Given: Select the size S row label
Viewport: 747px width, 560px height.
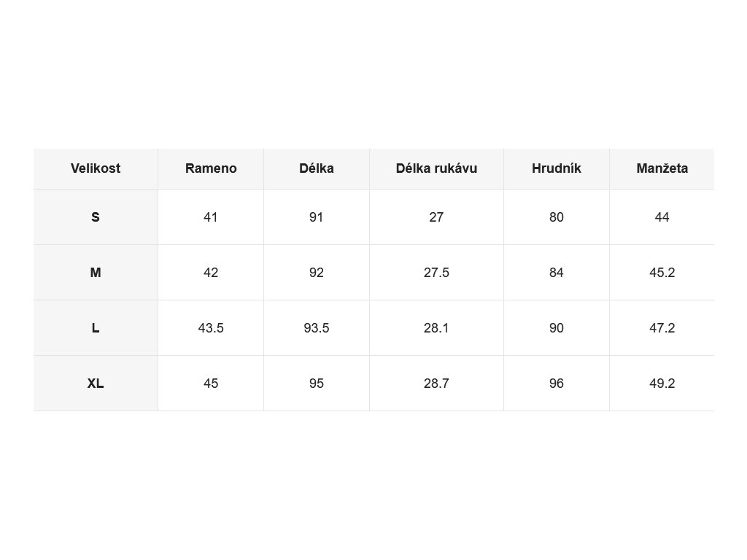Looking at the screenshot, I should click(x=96, y=217).
